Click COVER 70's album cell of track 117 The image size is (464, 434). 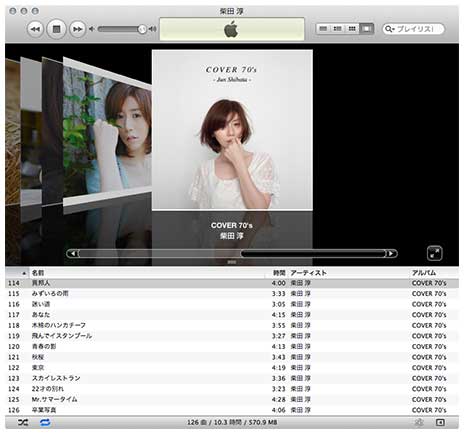point(429,315)
